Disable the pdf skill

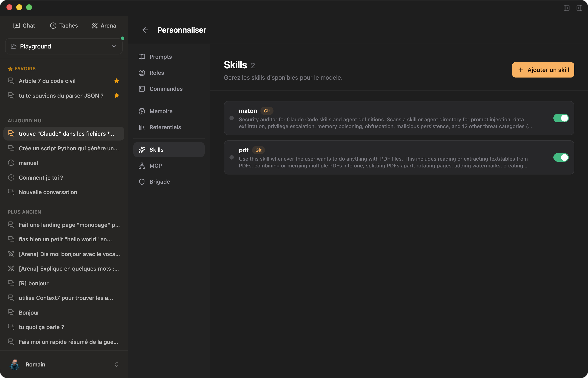561,157
